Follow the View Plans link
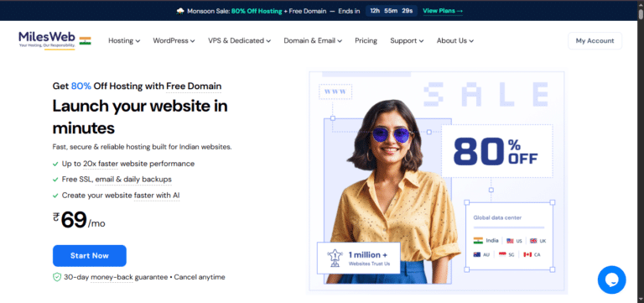Screen dimensions: 644x303 443,11
